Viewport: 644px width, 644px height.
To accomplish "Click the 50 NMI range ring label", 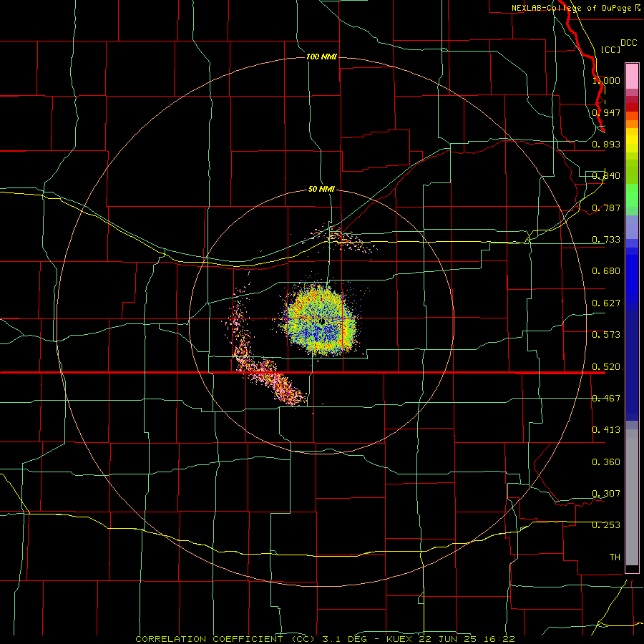I will [x=321, y=190].
